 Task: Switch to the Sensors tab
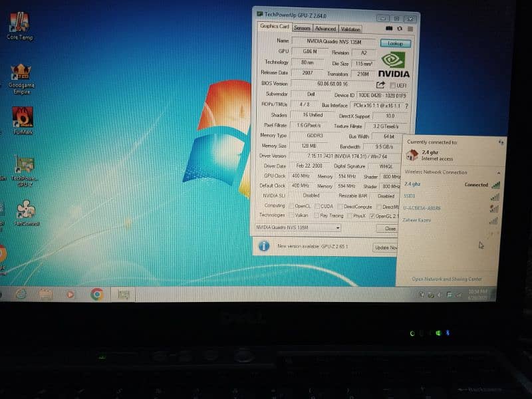302,28
